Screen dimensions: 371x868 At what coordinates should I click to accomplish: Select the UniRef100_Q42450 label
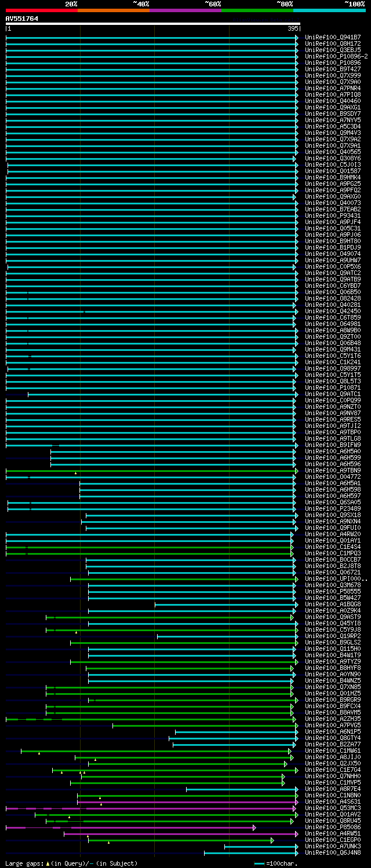coord(333,311)
